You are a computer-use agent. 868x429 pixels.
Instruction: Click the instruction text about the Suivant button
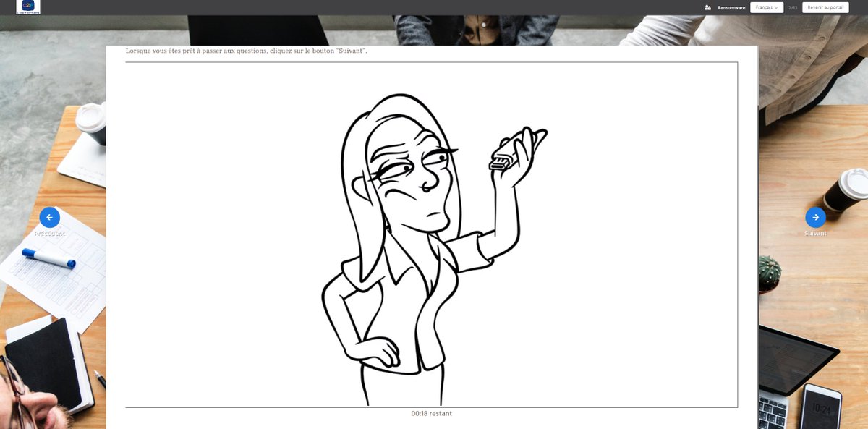pyautogui.click(x=247, y=51)
